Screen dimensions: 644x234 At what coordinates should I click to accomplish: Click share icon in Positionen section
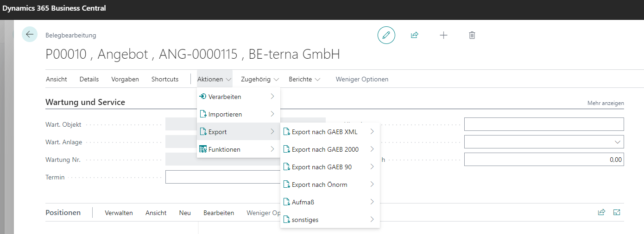[601, 212]
